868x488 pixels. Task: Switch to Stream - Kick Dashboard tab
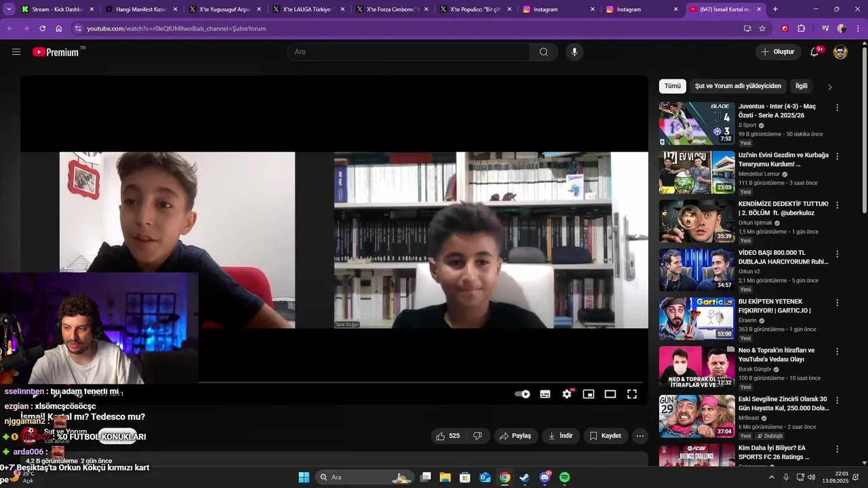pyautogui.click(x=58, y=9)
